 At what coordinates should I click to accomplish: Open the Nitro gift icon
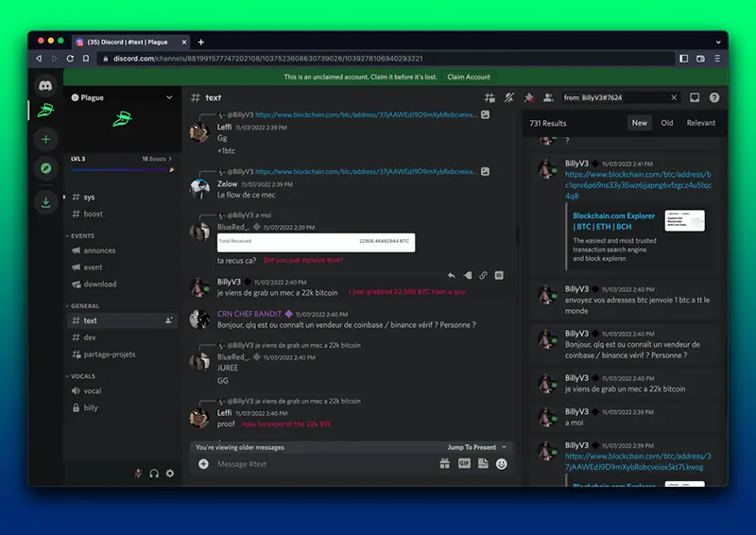point(444,464)
